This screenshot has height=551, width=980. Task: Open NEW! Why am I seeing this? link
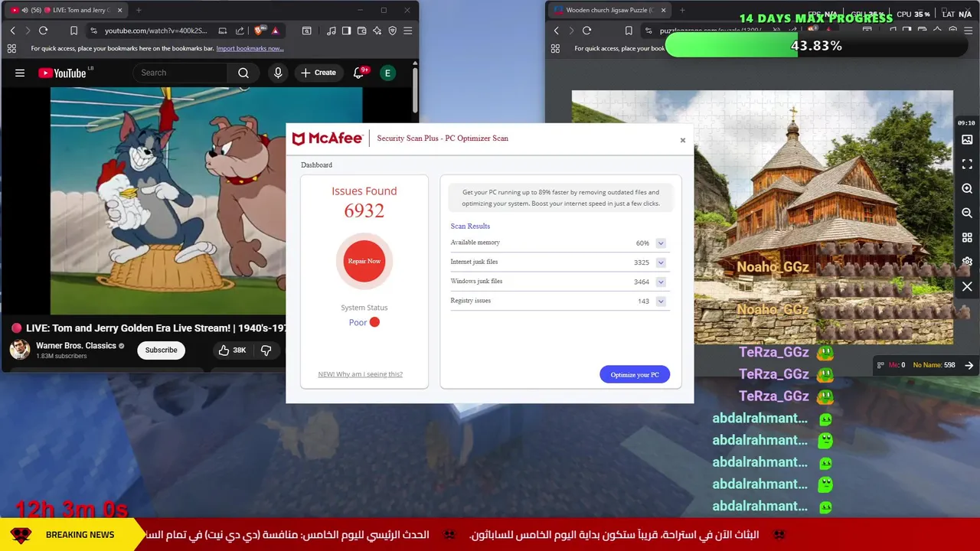tap(360, 374)
